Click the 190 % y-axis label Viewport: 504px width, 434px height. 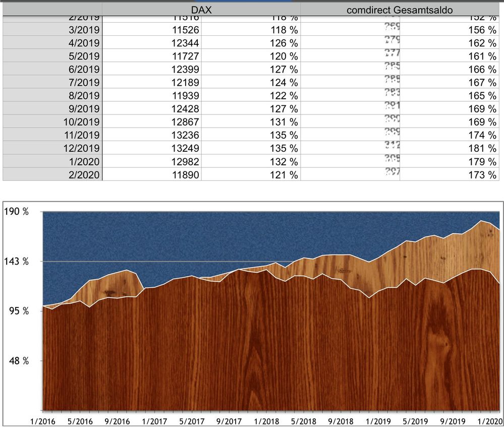pyautogui.click(x=17, y=211)
